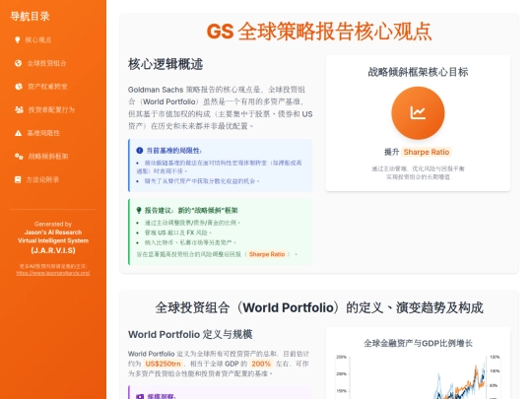Click the gears icon beside 战略倾斜框架
This screenshot has height=399, width=532.
click(19, 157)
